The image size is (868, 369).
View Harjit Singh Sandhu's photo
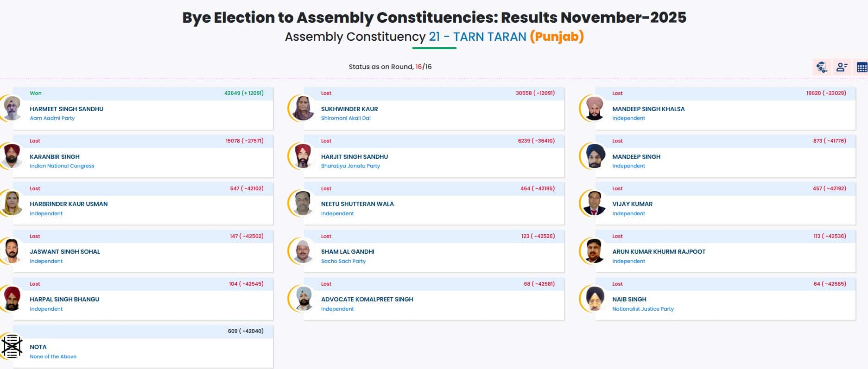coord(303,157)
